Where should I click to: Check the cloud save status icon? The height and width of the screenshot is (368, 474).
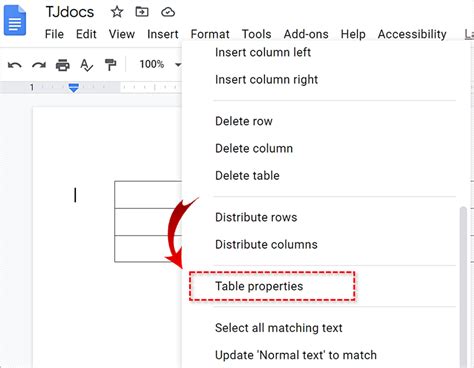coord(168,12)
